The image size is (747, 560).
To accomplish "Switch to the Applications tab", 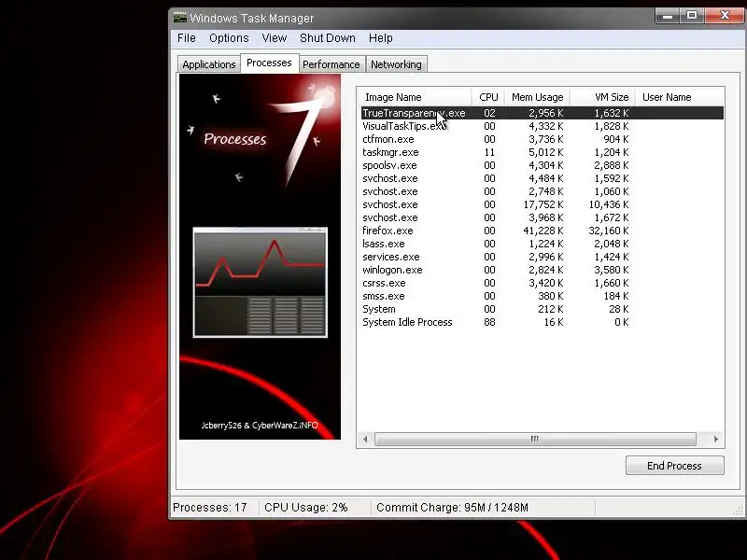I will 208,64.
